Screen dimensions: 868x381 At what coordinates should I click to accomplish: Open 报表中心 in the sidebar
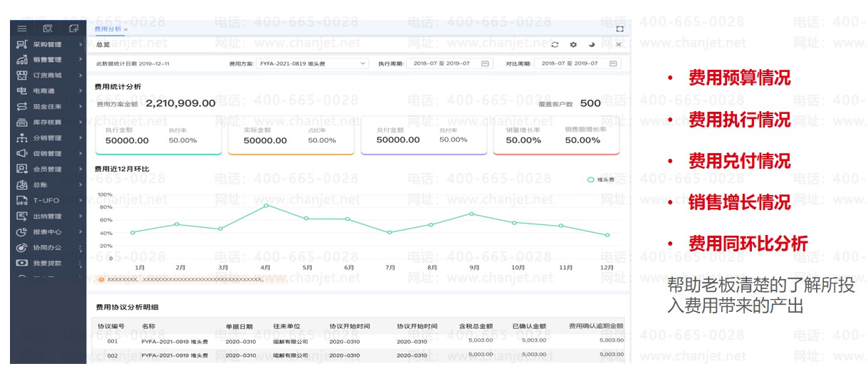[x=48, y=232]
